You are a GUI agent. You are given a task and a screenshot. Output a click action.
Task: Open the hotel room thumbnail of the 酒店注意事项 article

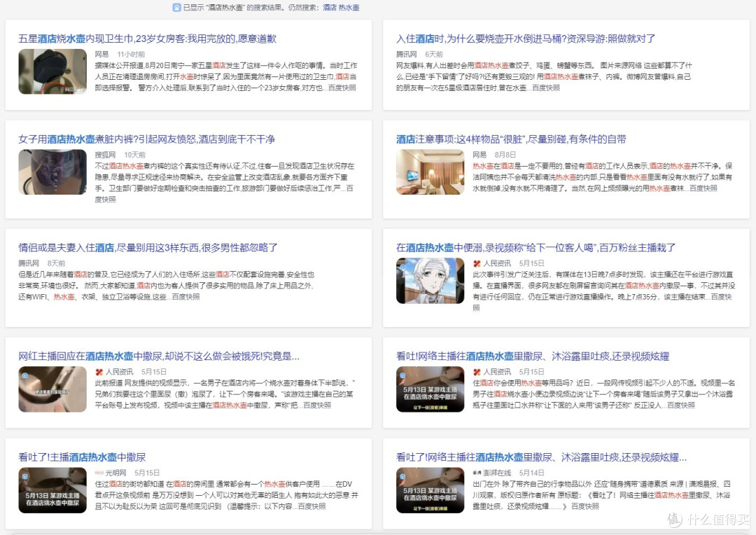point(430,172)
